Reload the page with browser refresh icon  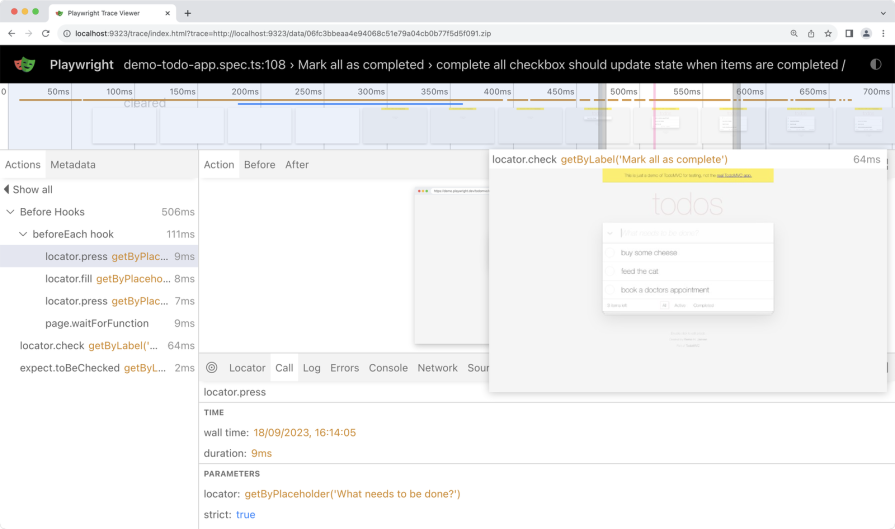46,33
